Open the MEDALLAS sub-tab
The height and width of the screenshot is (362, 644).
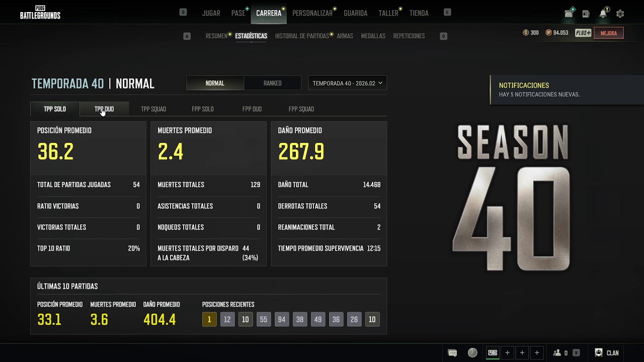pyautogui.click(x=373, y=36)
